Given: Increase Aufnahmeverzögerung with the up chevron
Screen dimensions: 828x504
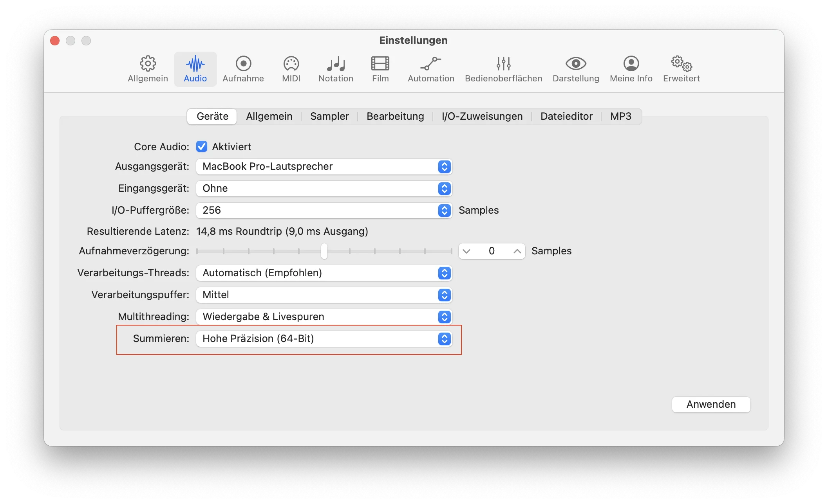Looking at the screenshot, I should [x=517, y=251].
